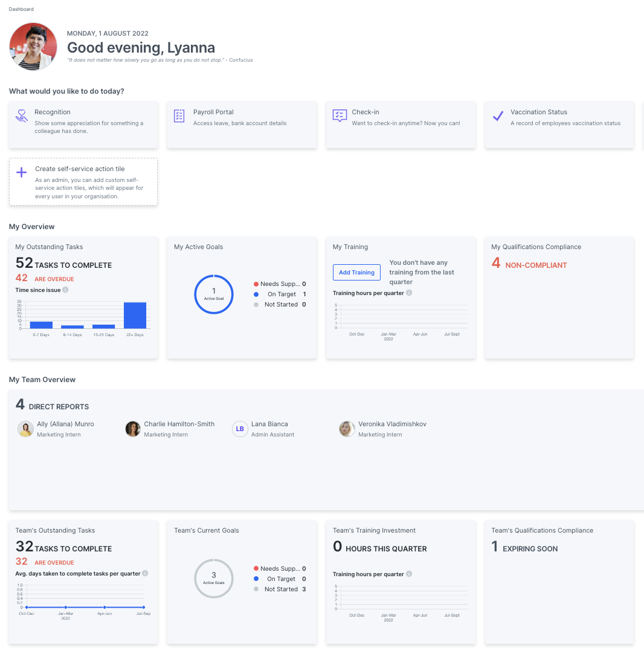Image resolution: width=644 pixels, height=659 pixels.
Task: Click info icon beside Avg. days taken to complete
Action: coord(145,573)
